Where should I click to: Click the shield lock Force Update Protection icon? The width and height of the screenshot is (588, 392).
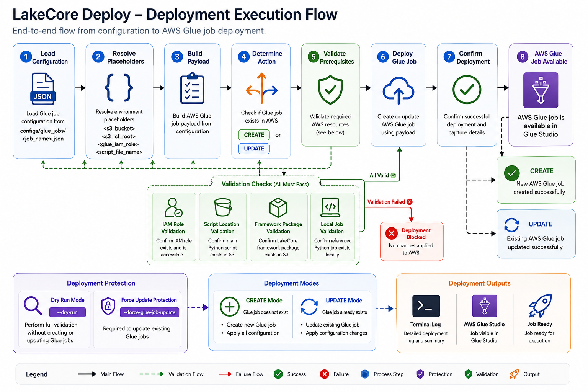point(108,306)
